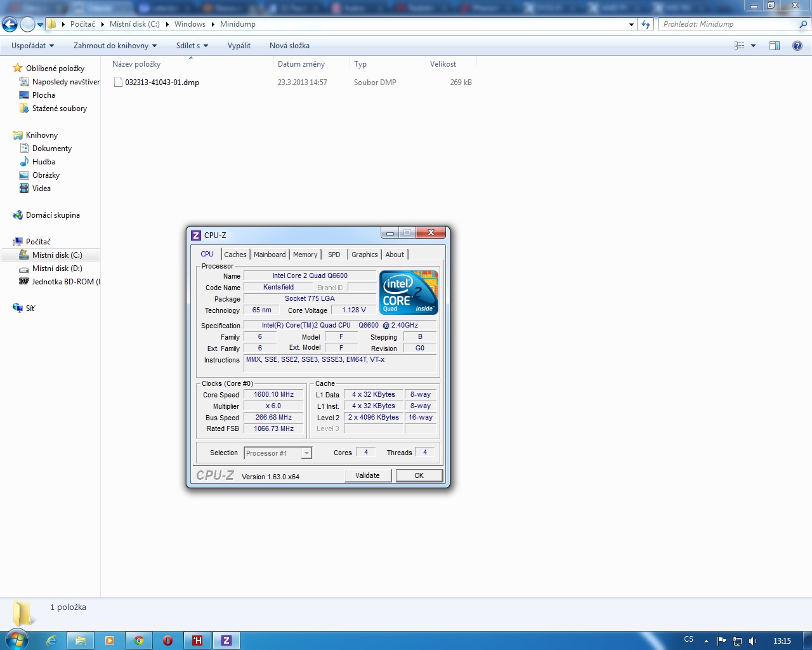Go back in Explorer navigation

10,24
